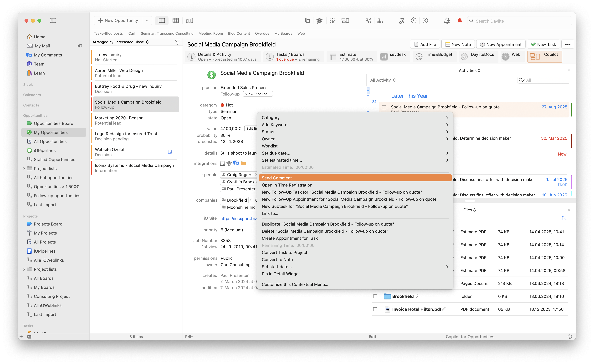Open Team in the sidebar
The image size is (594, 364).
[x=39, y=64]
